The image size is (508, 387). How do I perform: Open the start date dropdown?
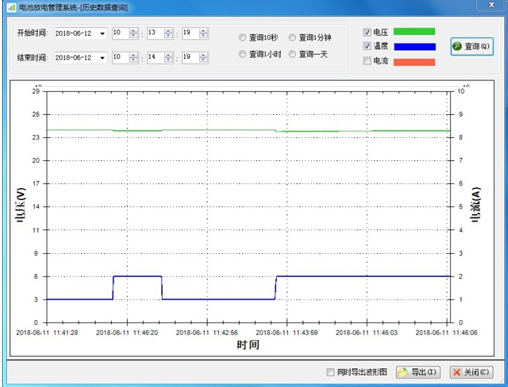[102, 33]
